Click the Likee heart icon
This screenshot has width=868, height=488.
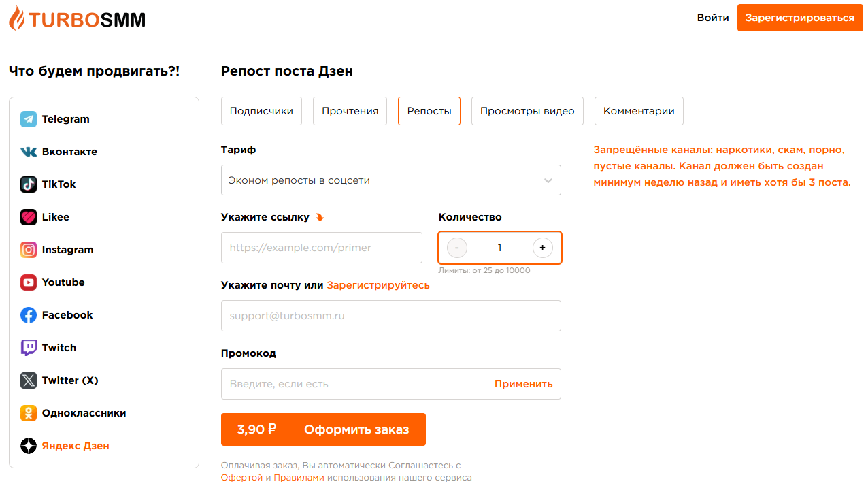29,217
